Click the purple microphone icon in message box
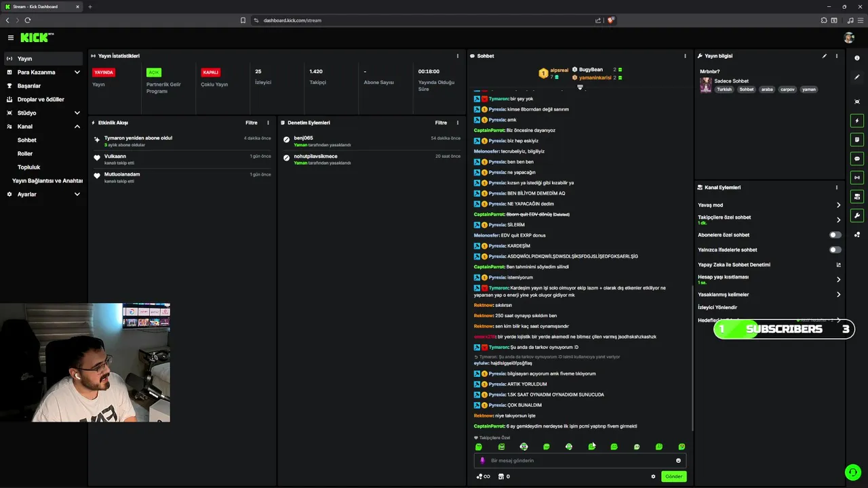This screenshot has height=488, width=868. 483,461
